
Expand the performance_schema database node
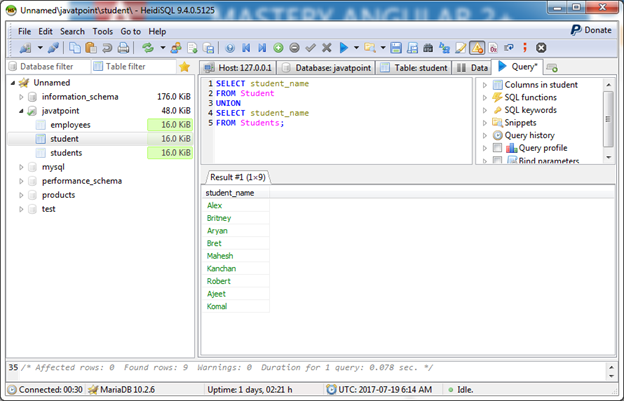[21, 181]
